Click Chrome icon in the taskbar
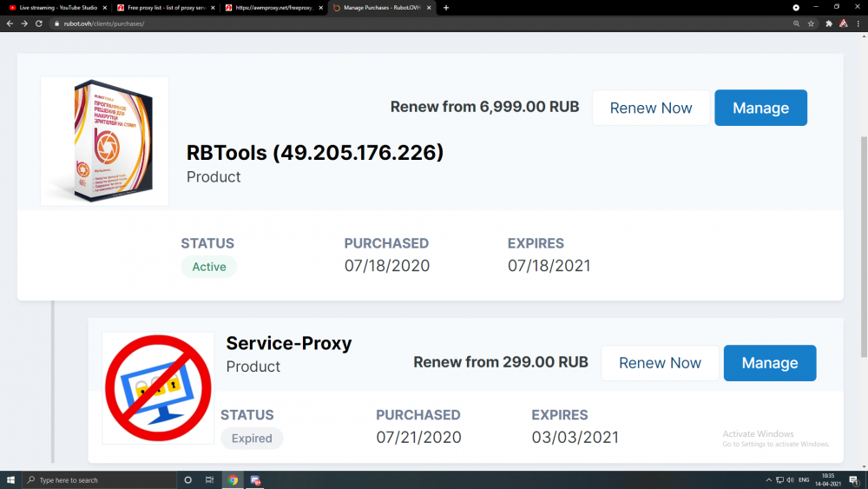 233,479
